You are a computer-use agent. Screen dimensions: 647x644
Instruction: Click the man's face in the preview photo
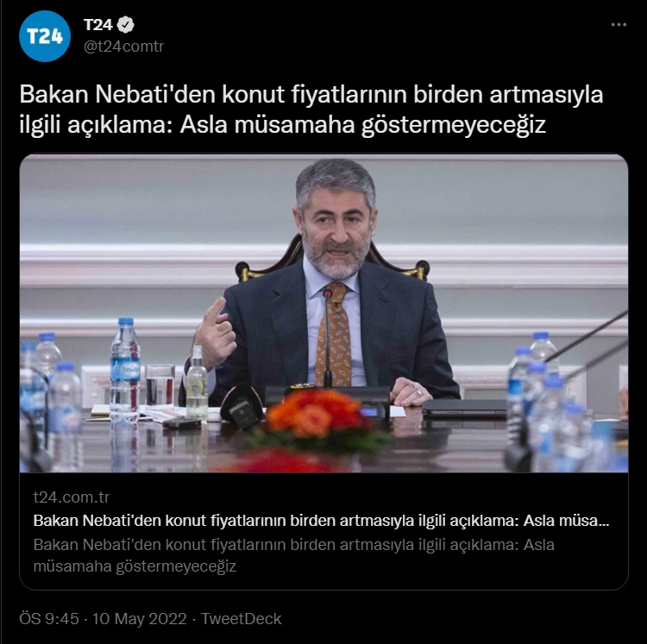tap(336, 231)
